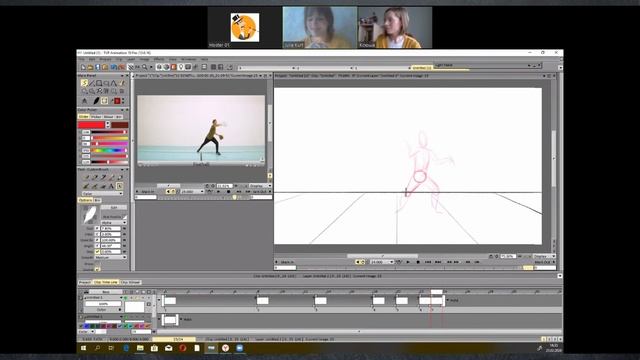This screenshot has width=640, height=360.
Task: Choose the pencil brush in Tool panel
Action: click(x=86, y=177)
